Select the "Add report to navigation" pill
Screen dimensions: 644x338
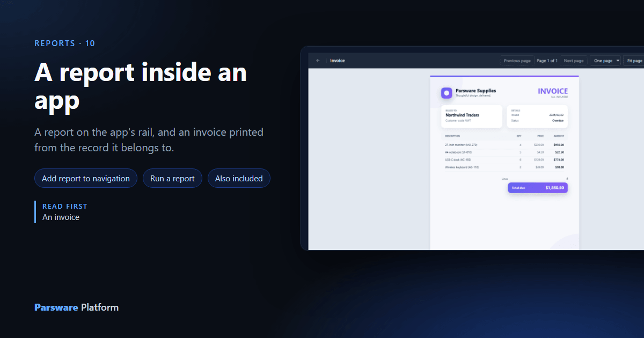(86, 179)
